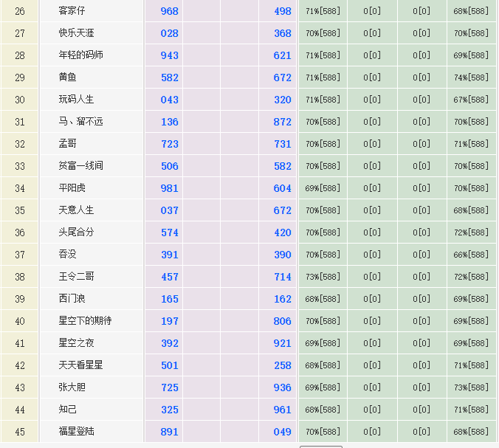Screen dimensions: 499x448
Task: Click the name 星空之夜
Action: point(76,343)
